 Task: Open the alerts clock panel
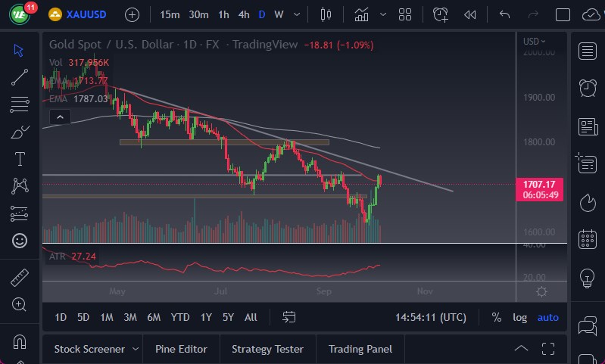pos(587,88)
